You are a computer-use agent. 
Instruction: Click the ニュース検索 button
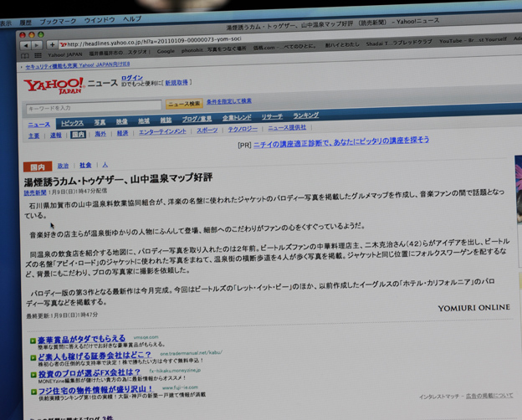[184, 104]
